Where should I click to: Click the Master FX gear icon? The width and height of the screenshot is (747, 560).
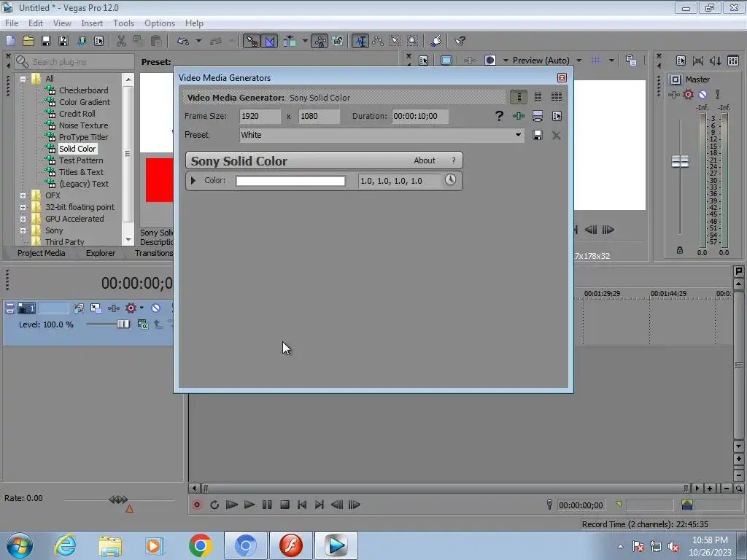click(x=688, y=94)
